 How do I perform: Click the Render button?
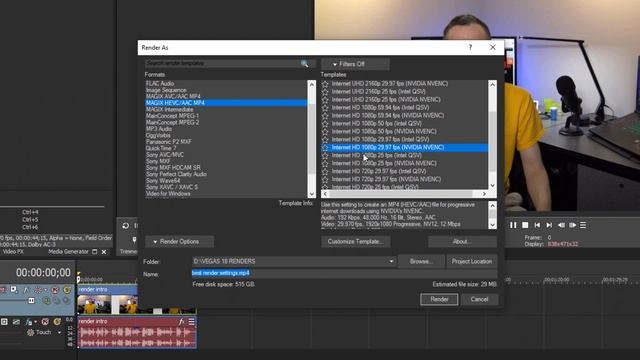click(x=439, y=299)
